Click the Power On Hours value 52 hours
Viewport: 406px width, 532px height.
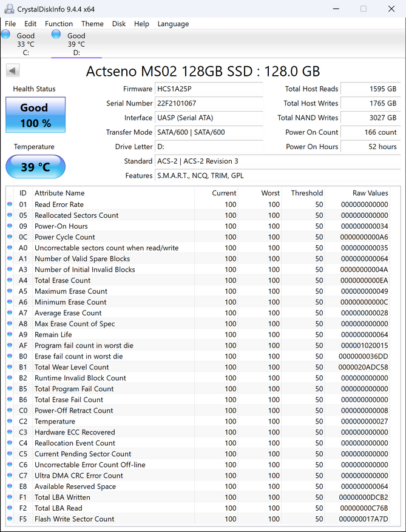point(370,147)
